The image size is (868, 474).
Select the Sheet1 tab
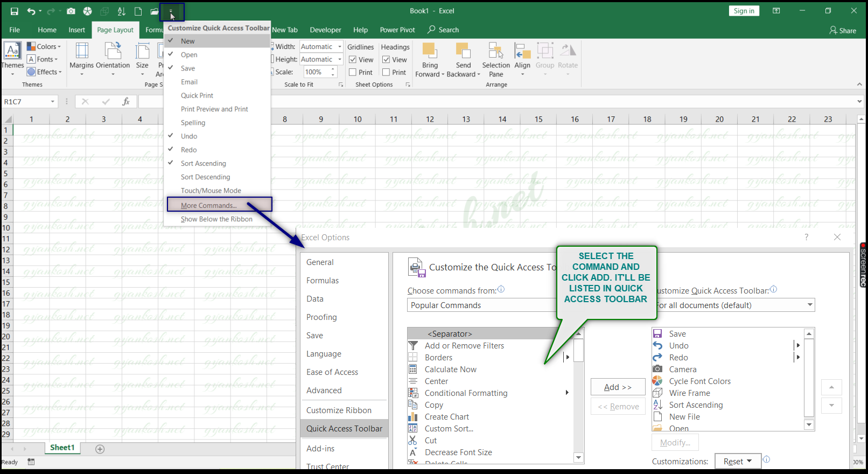62,448
